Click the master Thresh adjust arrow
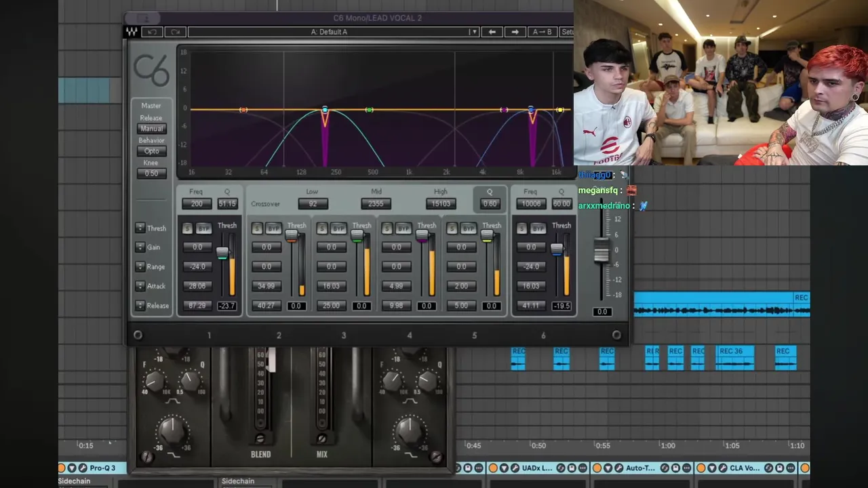This screenshot has width=868, height=488. 140,228
